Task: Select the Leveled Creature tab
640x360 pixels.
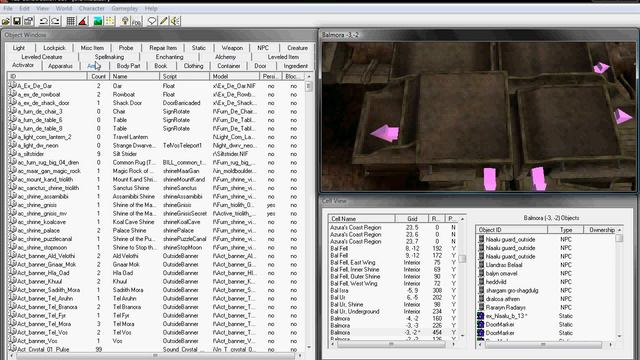Action: coord(42,57)
